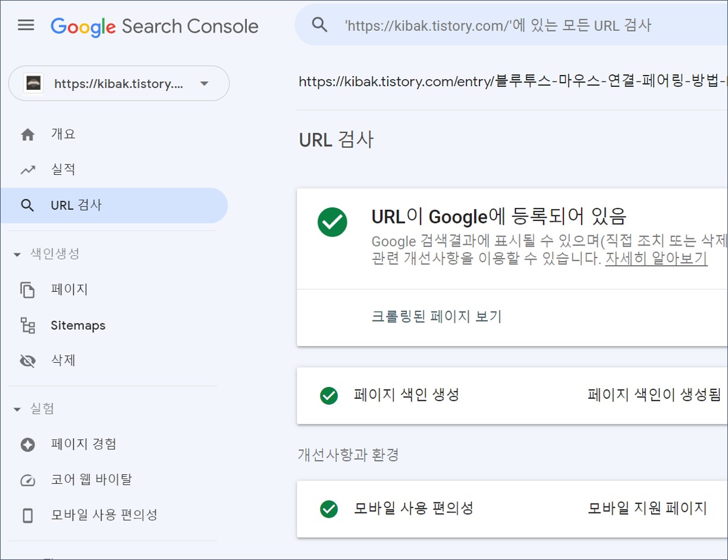
Task: Open the 자세히 알아보기 link
Action: tap(656, 259)
